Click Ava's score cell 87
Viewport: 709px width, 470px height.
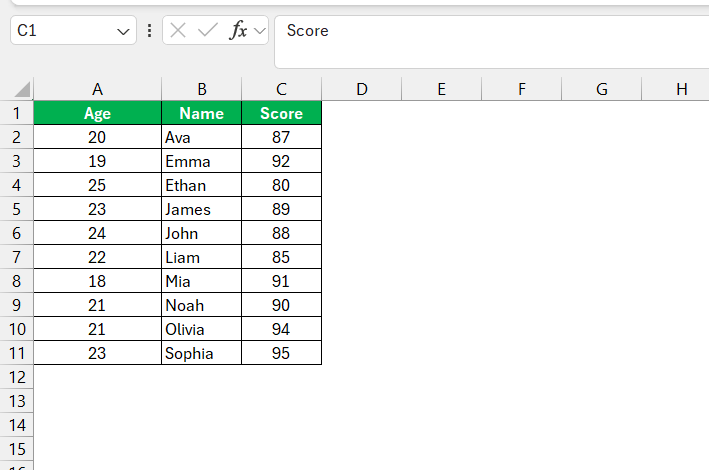point(282,137)
